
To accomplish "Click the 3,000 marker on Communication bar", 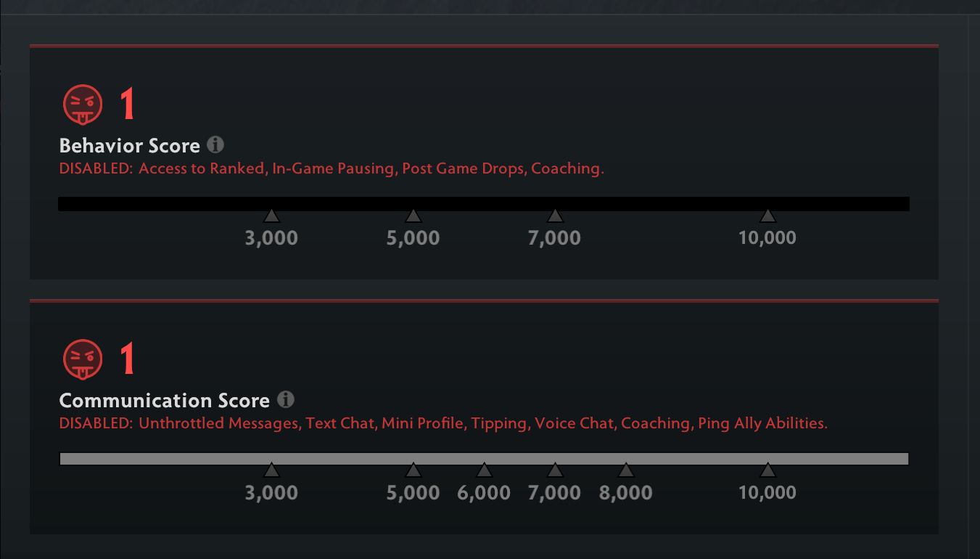I will coord(271,470).
